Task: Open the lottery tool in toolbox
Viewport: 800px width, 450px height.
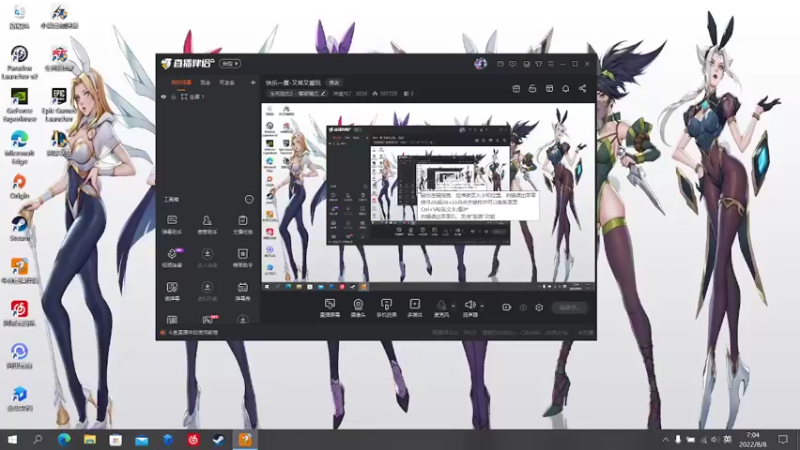Action: pos(172,291)
